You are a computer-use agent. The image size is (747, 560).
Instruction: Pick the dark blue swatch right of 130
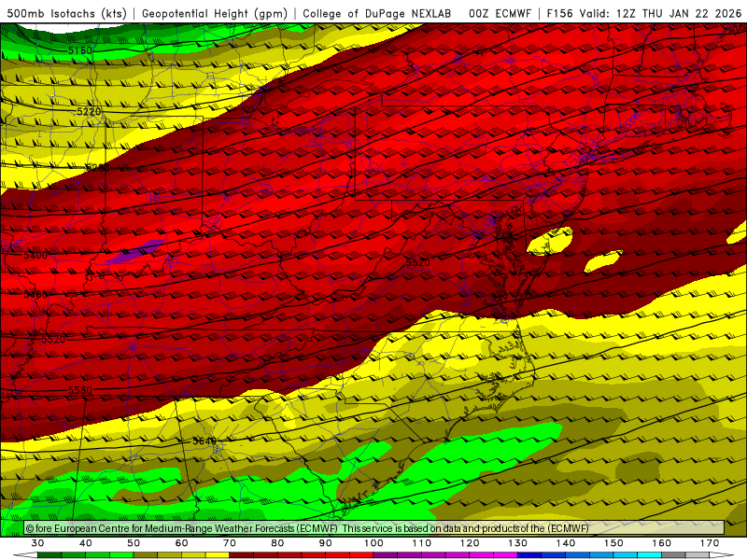pos(529,555)
